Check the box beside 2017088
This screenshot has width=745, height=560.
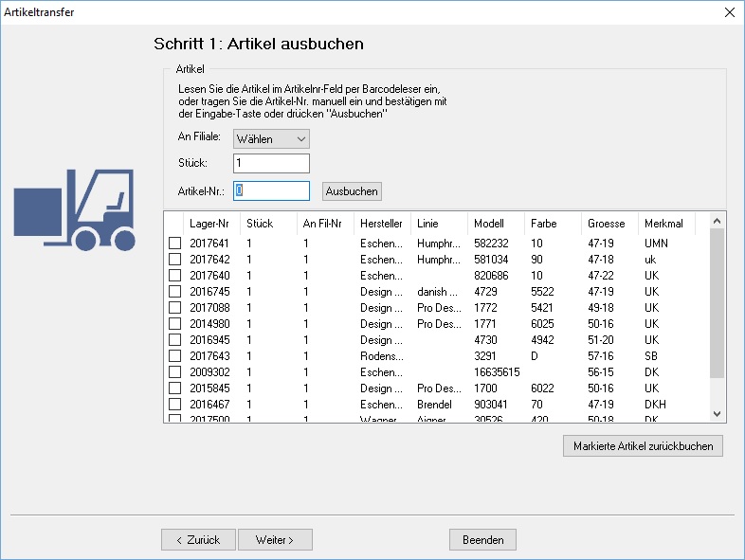(174, 308)
